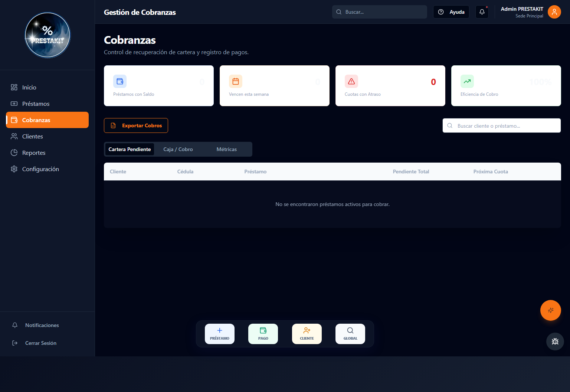Screen dimensions: 570x392
Task: Select the Cartera Pendiente tab
Action: pyautogui.click(x=130, y=149)
